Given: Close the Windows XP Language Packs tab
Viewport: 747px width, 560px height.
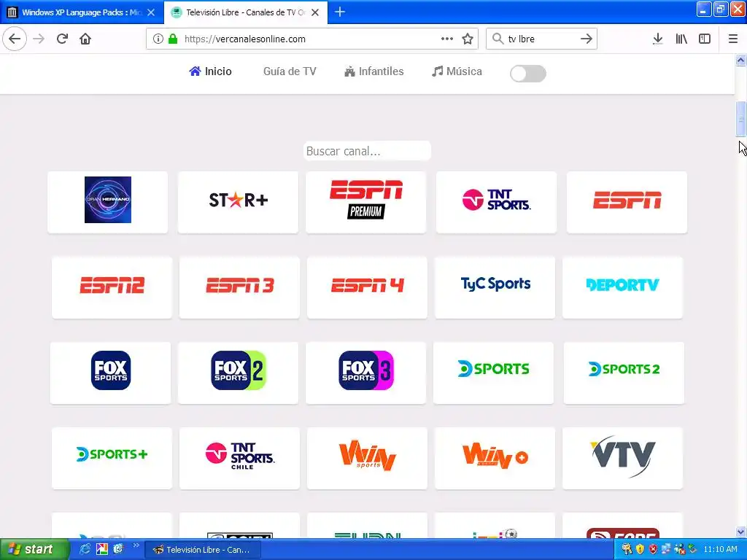Looking at the screenshot, I should [x=151, y=12].
